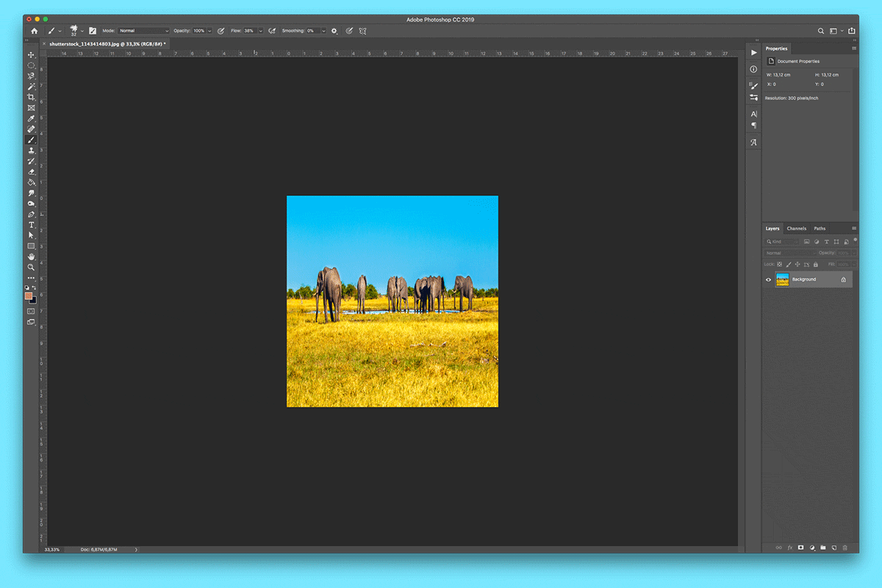
Task: Enable airbrush-style build-up
Action: tap(272, 31)
